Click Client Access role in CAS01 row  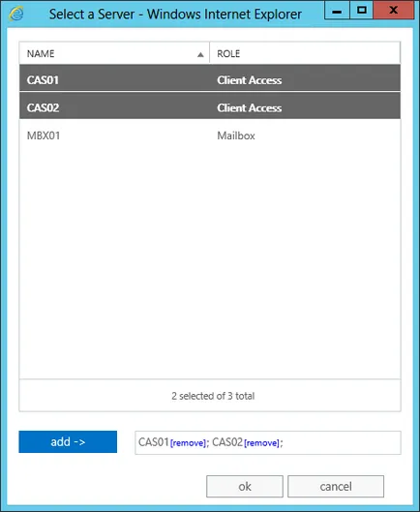[x=249, y=80]
